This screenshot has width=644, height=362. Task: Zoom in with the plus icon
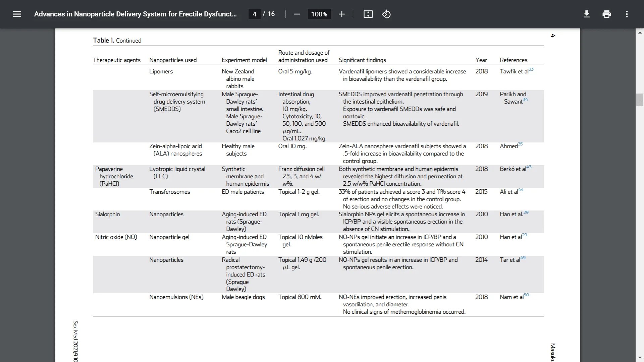point(341,14)
